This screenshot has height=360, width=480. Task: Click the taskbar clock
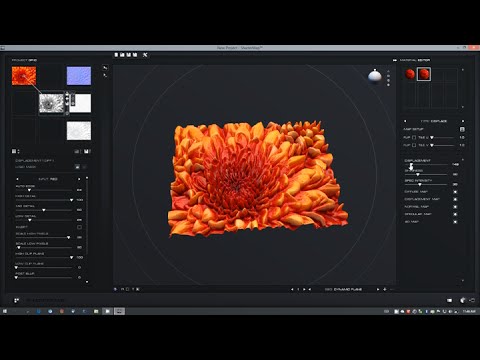pos(469,311)
